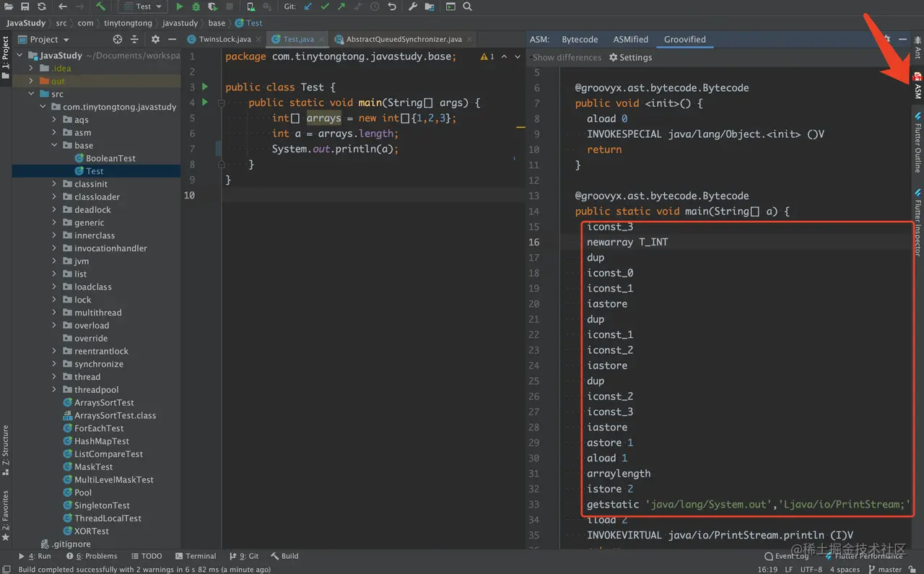Screen dimensions: 924x574
Task: Collapse the JavaStudy root project node
Action: point(20,56)
